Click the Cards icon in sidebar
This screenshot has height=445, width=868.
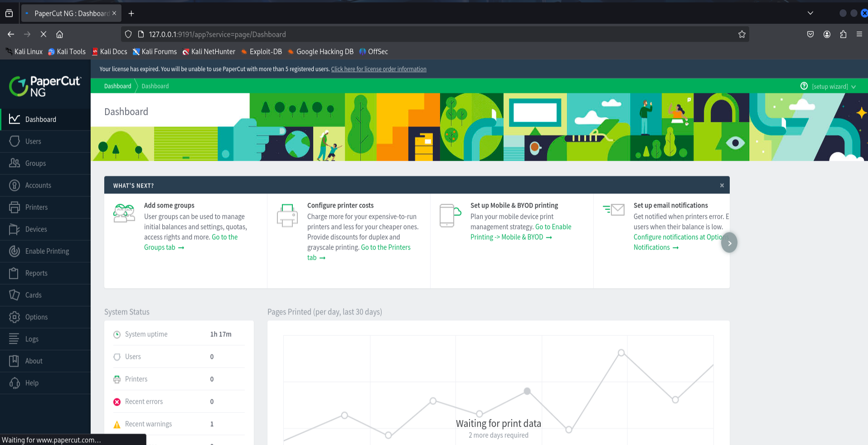[15, 295]
